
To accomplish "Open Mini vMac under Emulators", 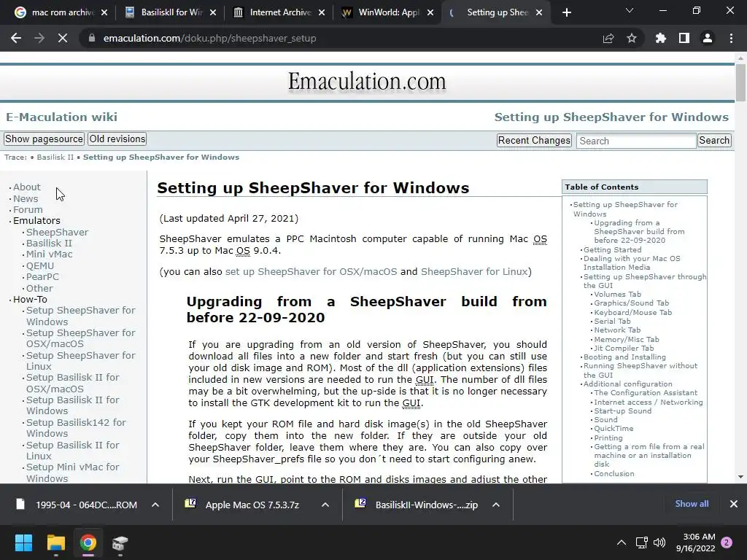I will (49, 254).
